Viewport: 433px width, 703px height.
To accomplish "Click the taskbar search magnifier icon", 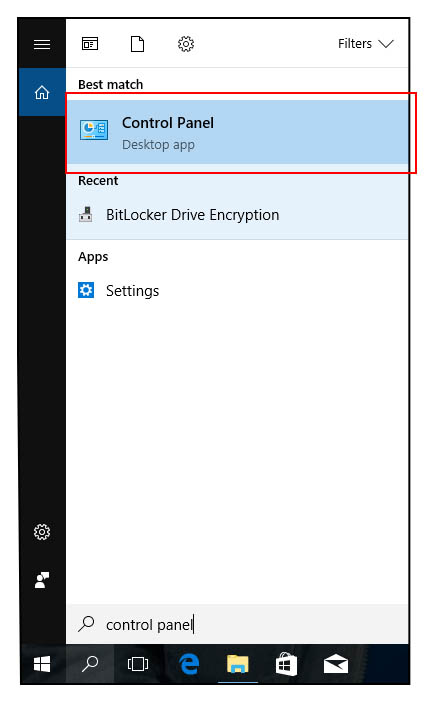I will coord(90,664).
